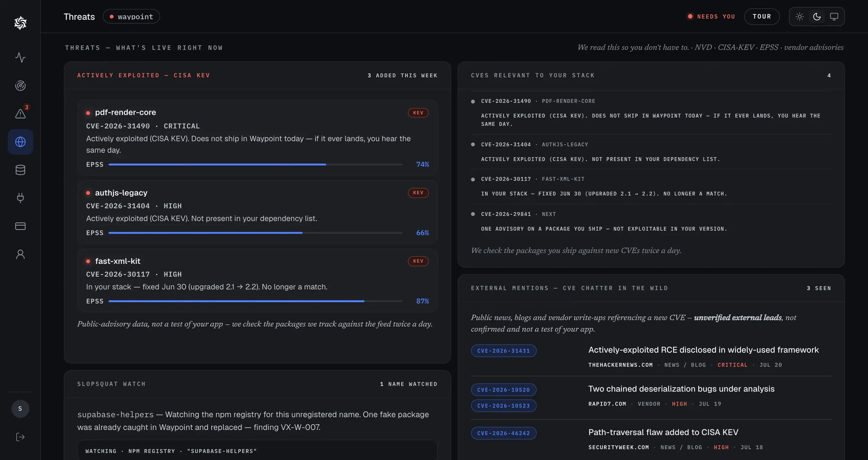Screen dimensions: 868x460
Task: Click the fast-xml-kit EPSS bar
Action: pyautogui.click(x=256, y=301)
